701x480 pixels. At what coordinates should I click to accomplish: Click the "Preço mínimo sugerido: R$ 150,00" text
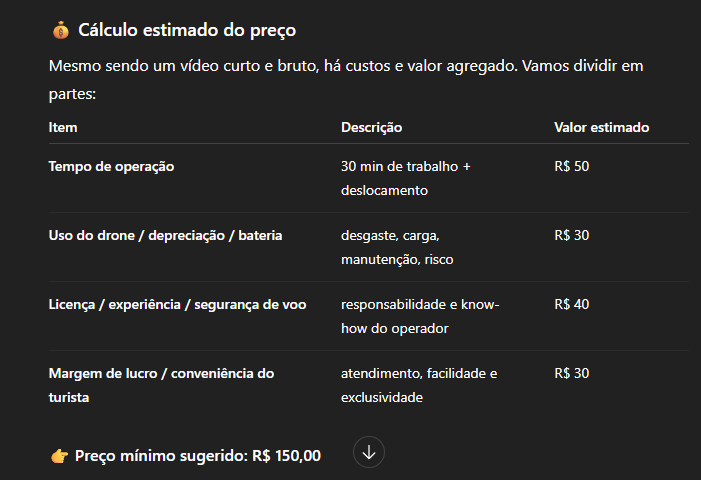click(198, 456)
